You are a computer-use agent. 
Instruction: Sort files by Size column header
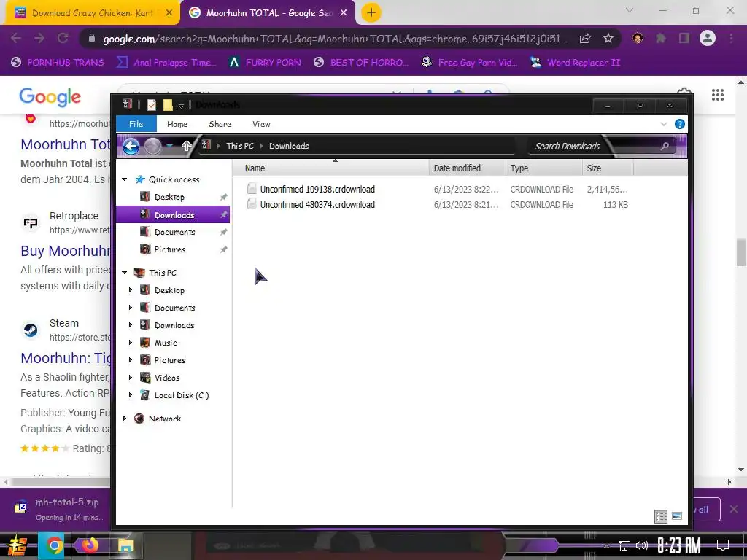tap(608, 168)
